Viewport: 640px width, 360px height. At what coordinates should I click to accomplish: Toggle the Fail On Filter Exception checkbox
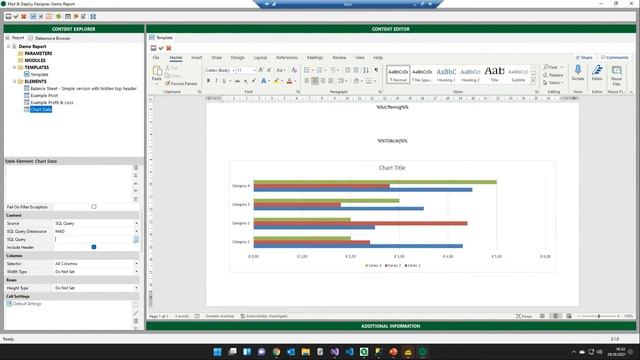tap(94, 207)
